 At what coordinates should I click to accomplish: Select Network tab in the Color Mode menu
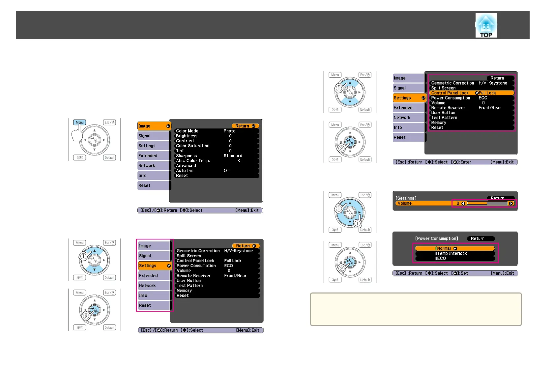coord(154,166)
